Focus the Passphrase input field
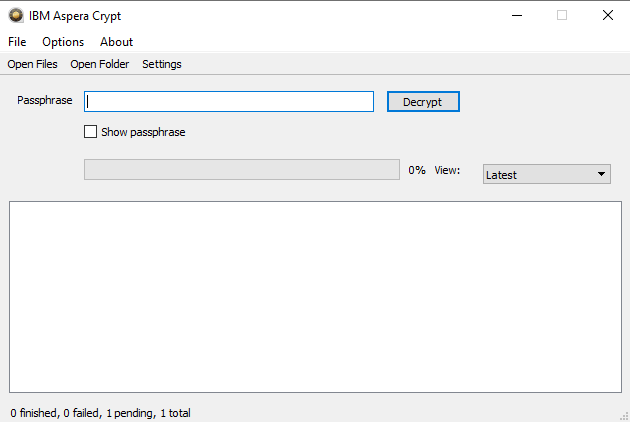Viewport: 630px width, 422px height. pos(229,102)
